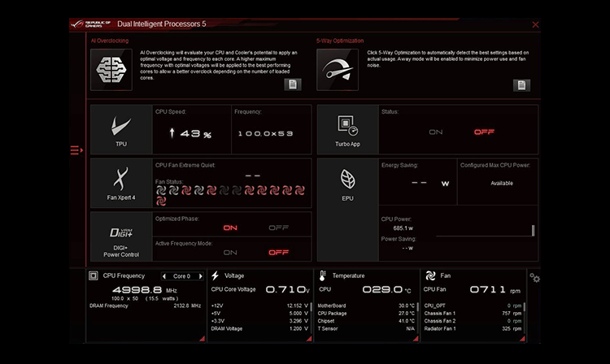This screenshot has width=610, height=364.
Task: Click the Voltage list scrollbar
Action: click(x=311, y=307)
